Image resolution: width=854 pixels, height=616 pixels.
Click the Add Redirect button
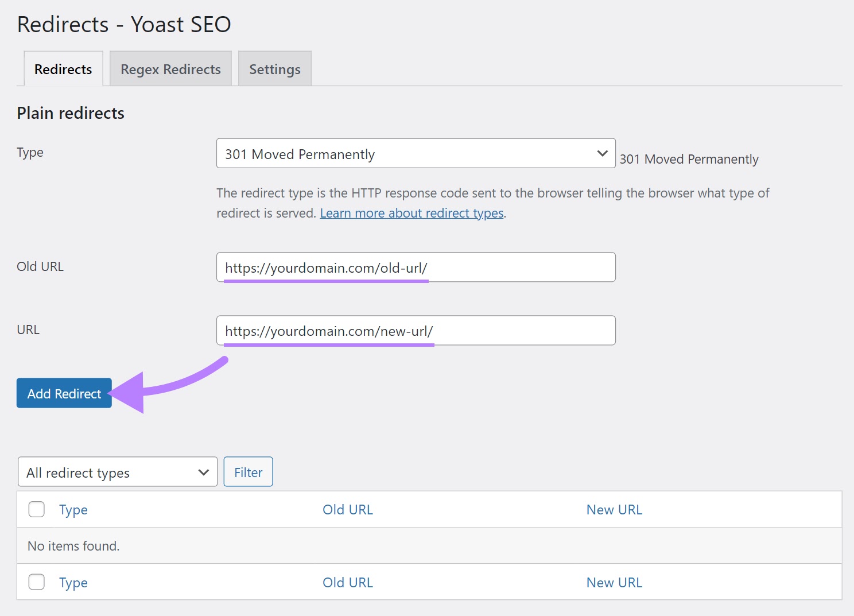tap(64, 393)
